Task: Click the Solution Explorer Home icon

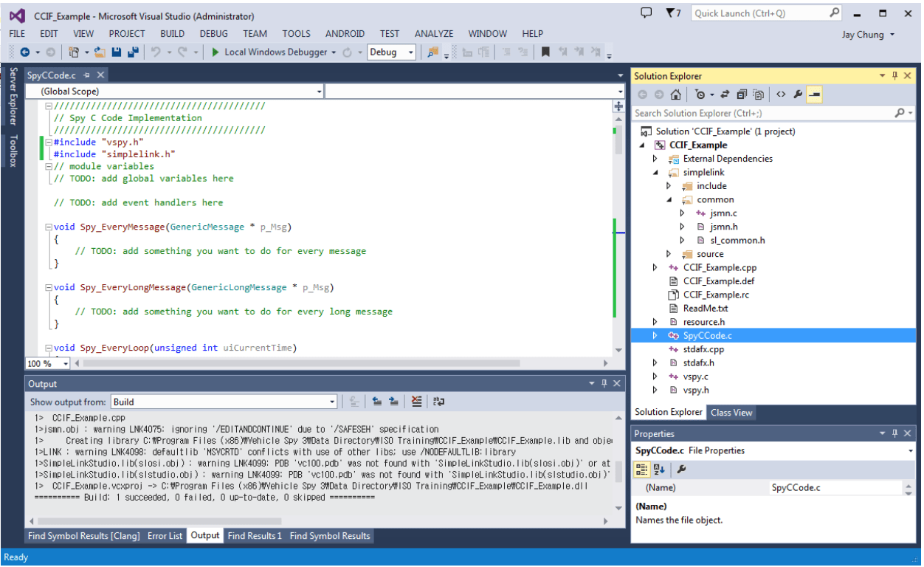Action: tap(675, 94)
